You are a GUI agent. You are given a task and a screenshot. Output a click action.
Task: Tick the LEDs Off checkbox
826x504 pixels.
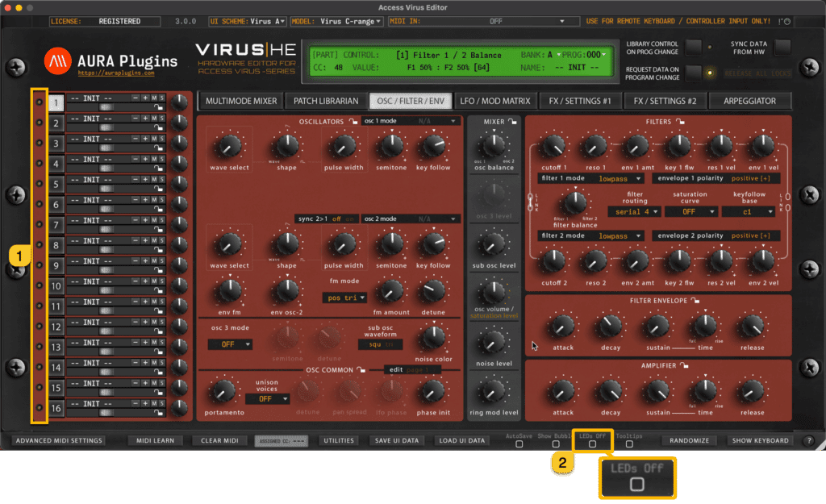(593, 444)
